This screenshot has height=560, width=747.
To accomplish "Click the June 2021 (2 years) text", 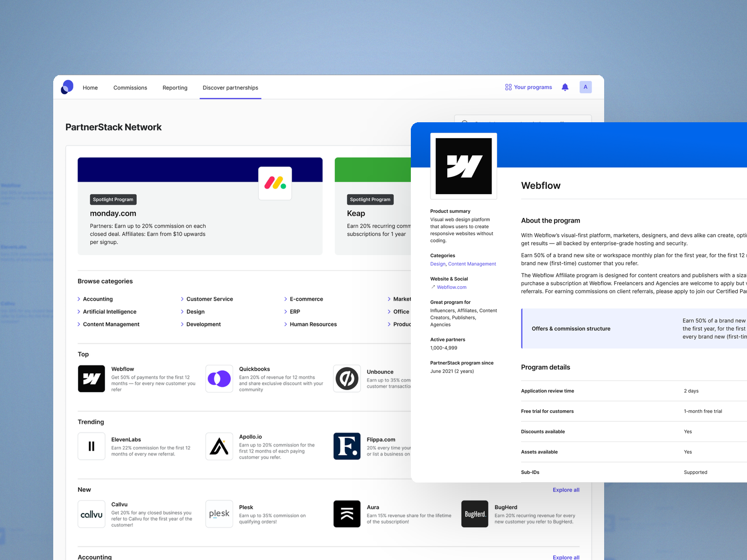I will (452, 371).
